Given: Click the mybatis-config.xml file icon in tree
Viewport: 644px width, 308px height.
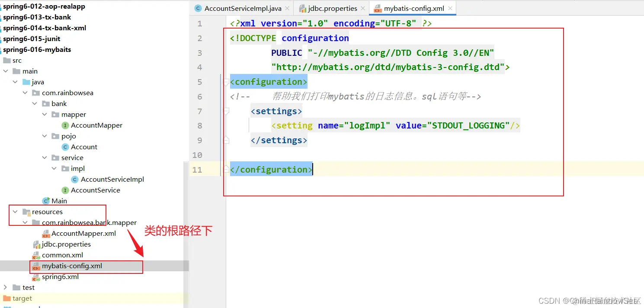Looking at the screenshot, I should point(36,266).
